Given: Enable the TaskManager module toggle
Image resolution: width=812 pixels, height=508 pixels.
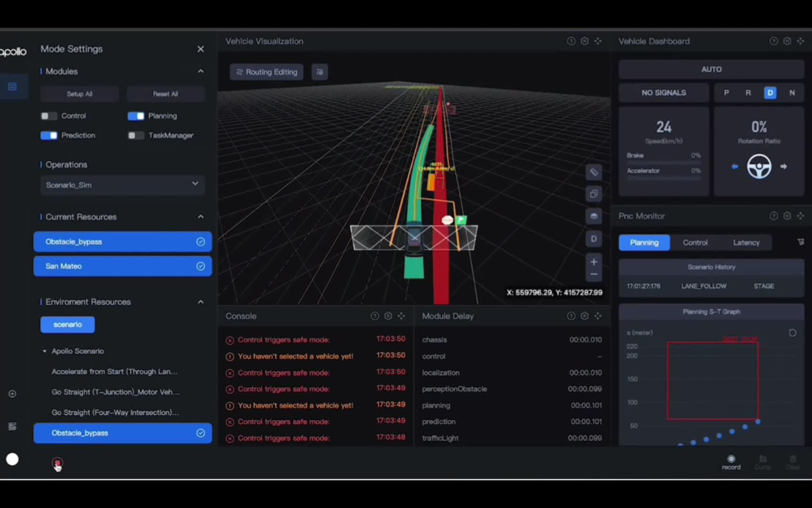Looking at the screenshot, I should (x=136, y=135).
